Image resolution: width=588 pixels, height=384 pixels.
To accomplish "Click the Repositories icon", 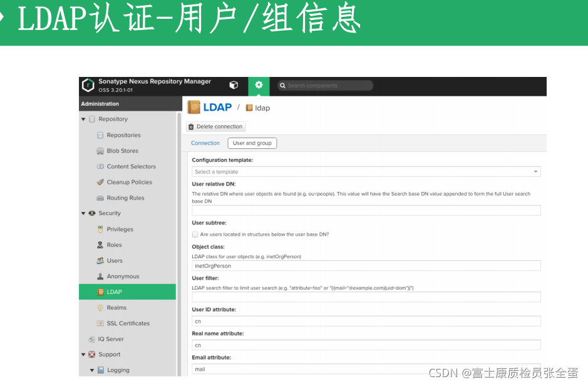I will click(x=100, y=135).
